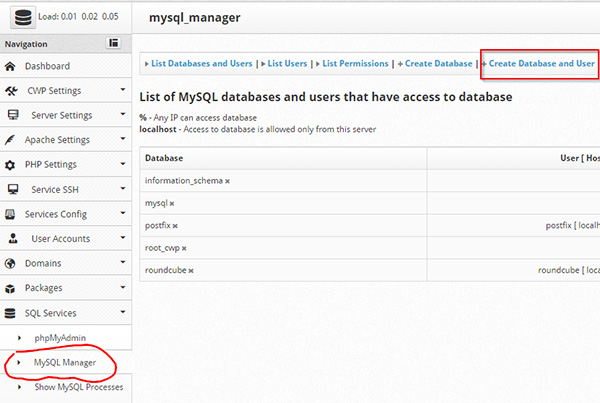Expand the PHP Settings menu arrow

pos(122,164)
